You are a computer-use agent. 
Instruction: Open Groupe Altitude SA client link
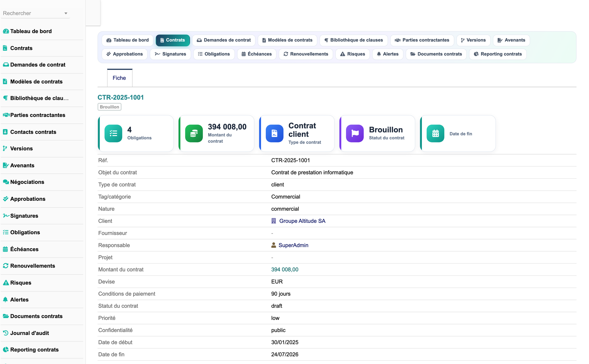[x=302, y=221]
